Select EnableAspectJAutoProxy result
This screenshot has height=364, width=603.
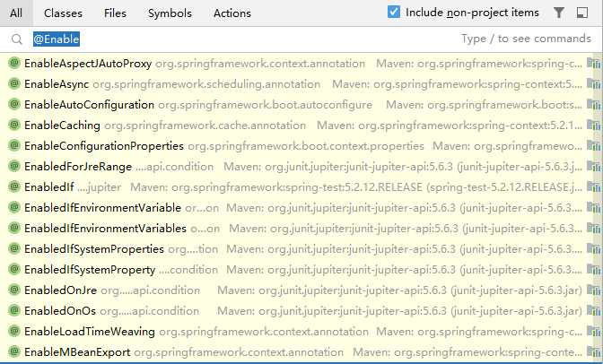(x=301, y=64)
